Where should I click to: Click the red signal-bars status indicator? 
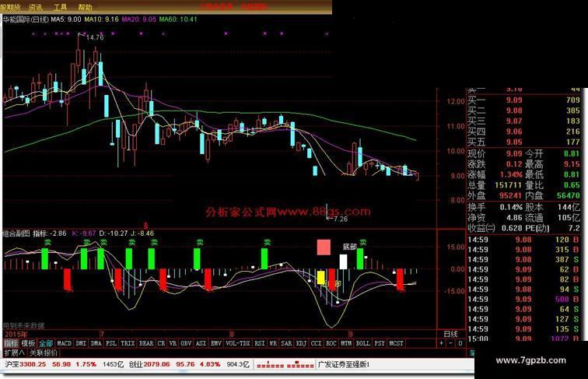[x=285, y=364]
